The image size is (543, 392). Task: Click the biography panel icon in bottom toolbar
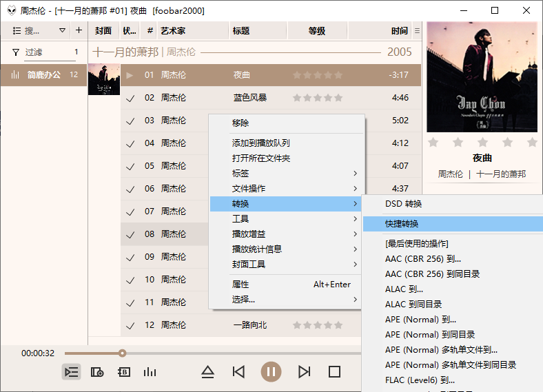tap(124, 372)
